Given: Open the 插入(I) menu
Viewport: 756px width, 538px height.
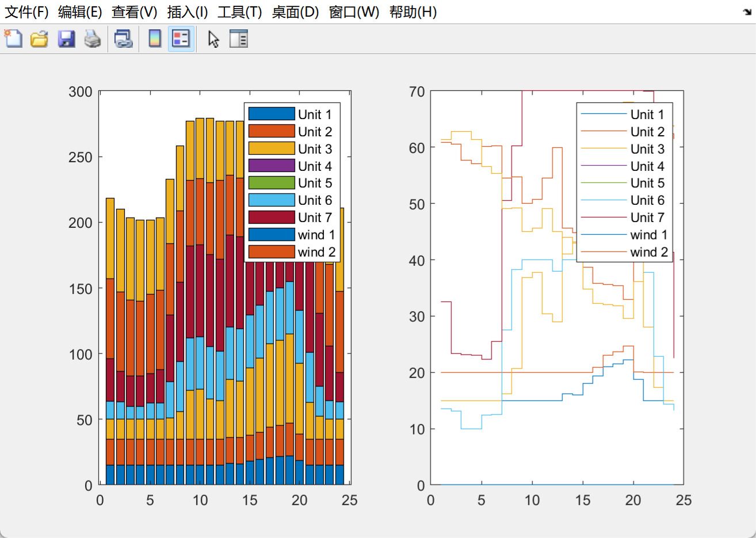Looking at the screenshot, I should [187, 12].
